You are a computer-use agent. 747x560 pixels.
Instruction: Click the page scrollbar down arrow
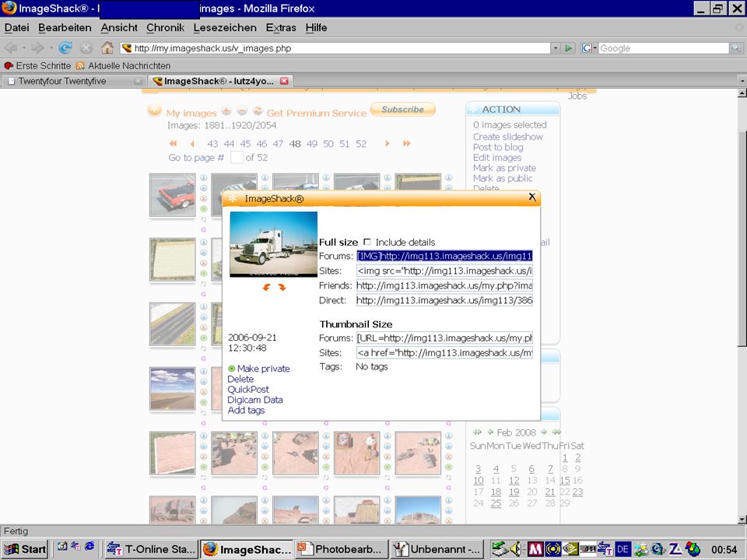742,520
